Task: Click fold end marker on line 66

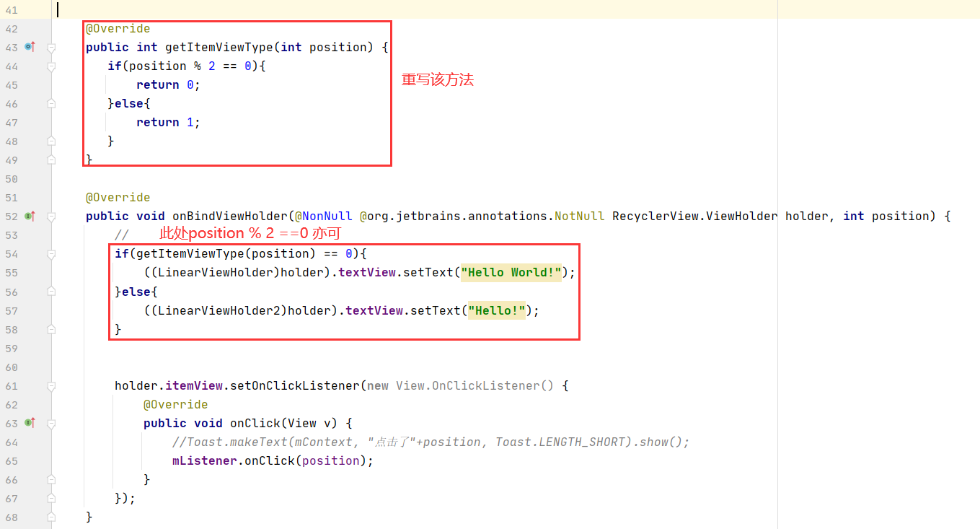Action: click(51, 480)
